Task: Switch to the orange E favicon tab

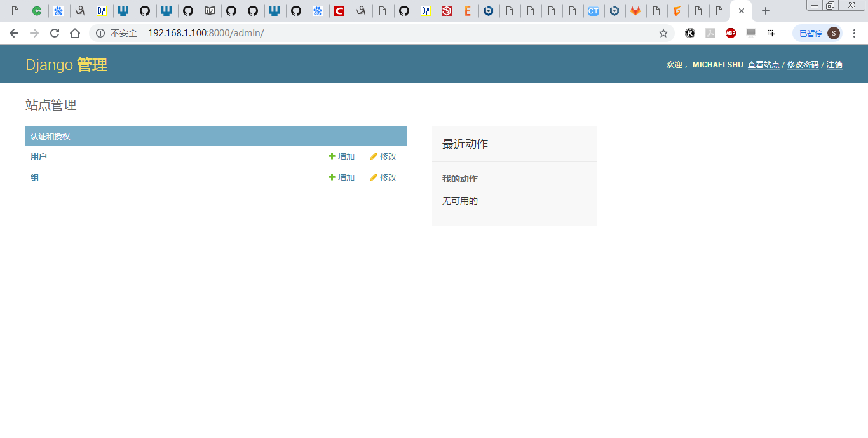Action: [x=468, y=11]
